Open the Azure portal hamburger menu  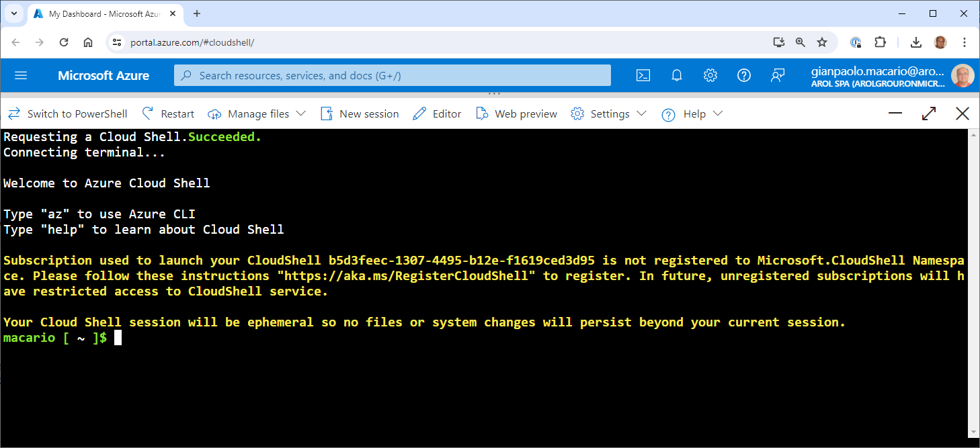tap(21, 75)
